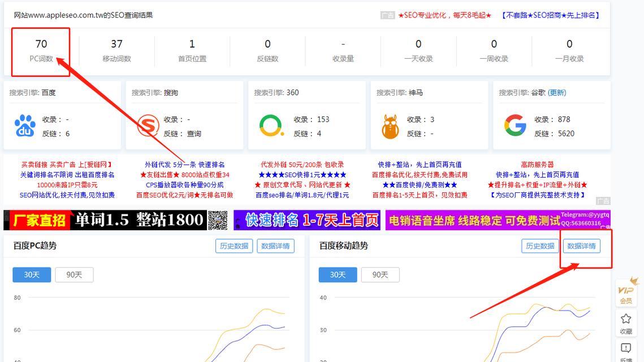The width and height of the screenshot is (644, 362).
Task: Open ad link 百度seo排名/单词1.8元/代理1元
Action: 302,195
